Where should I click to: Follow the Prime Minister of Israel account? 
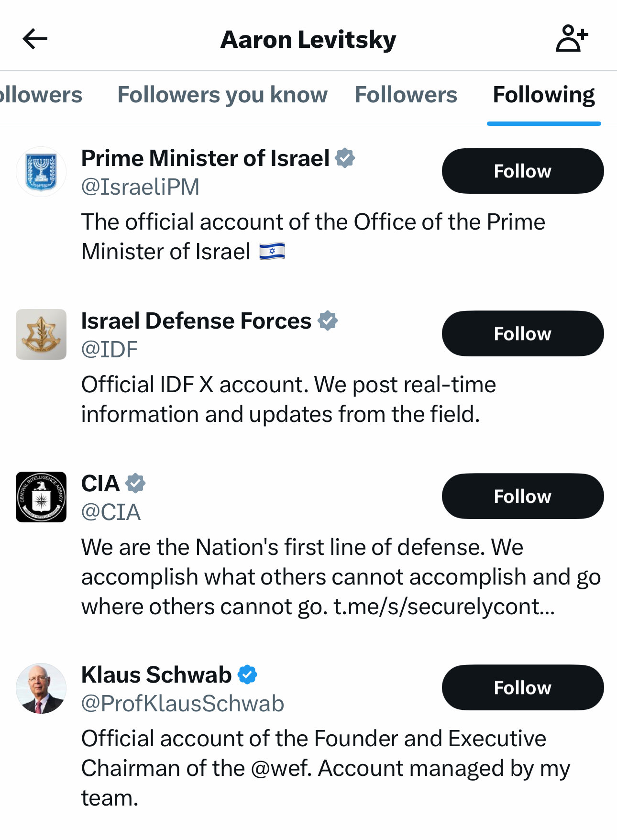click(522, 171)
